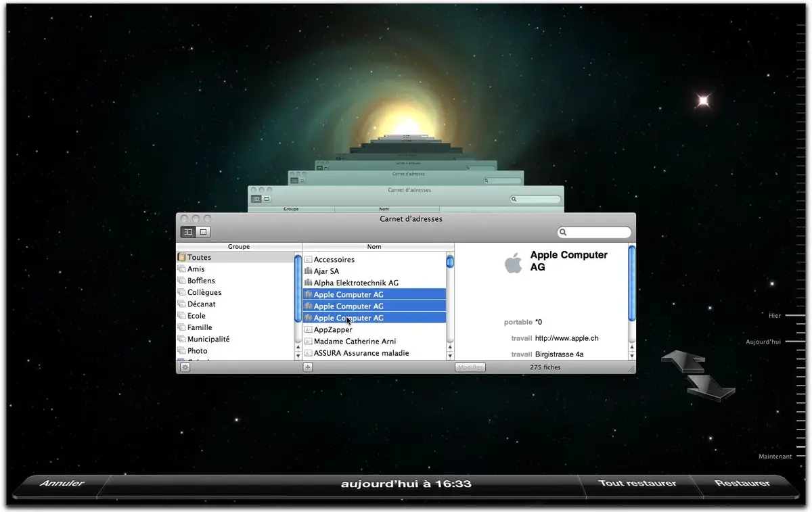This screenshot has width=812, height=512.
Task: Click the Groupe column header
Action: tap(239, 247)
